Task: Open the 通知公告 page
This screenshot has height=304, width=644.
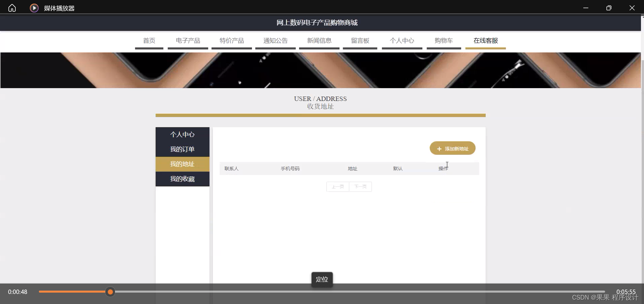Action: [275, 41]
